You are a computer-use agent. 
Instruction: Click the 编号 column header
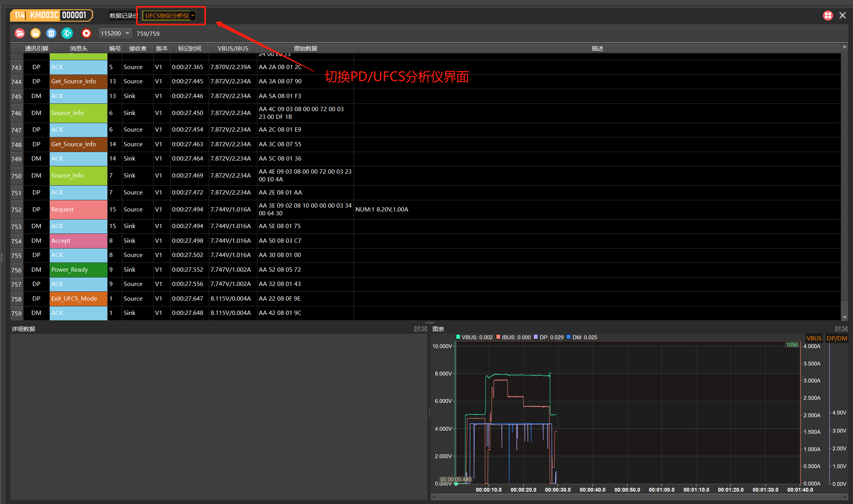pos(115,49)
